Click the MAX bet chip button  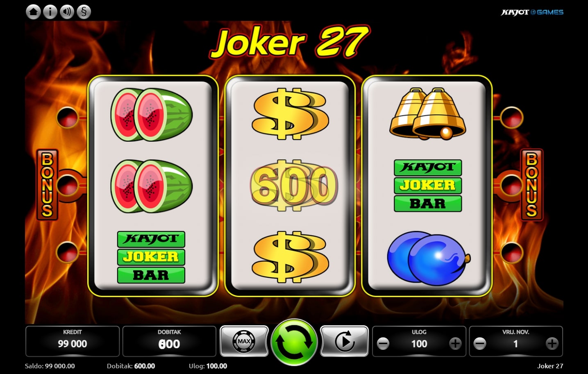coord(244,341)
